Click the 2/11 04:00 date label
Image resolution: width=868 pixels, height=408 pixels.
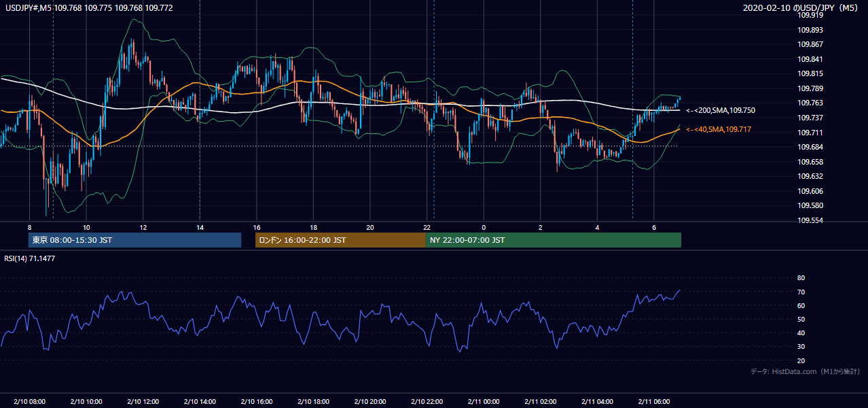point(598,401)
